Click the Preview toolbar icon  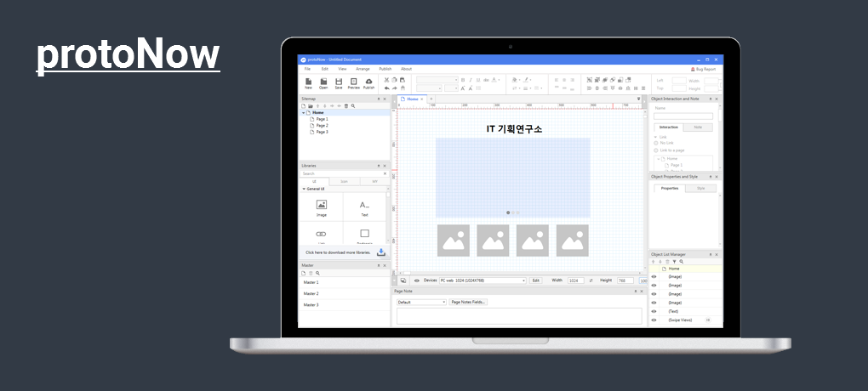[353, 83]
